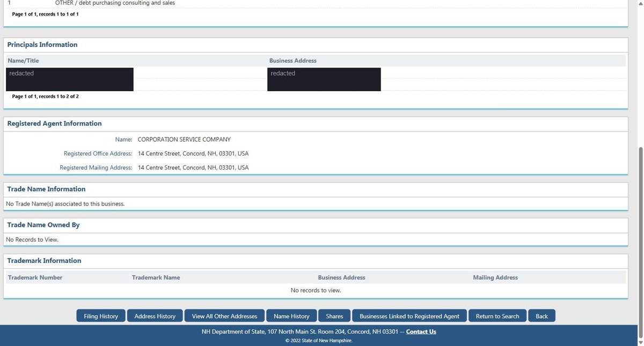Click Trademark Name column header
Viewport: 644px width, 346px height.
tap(156, 277)
